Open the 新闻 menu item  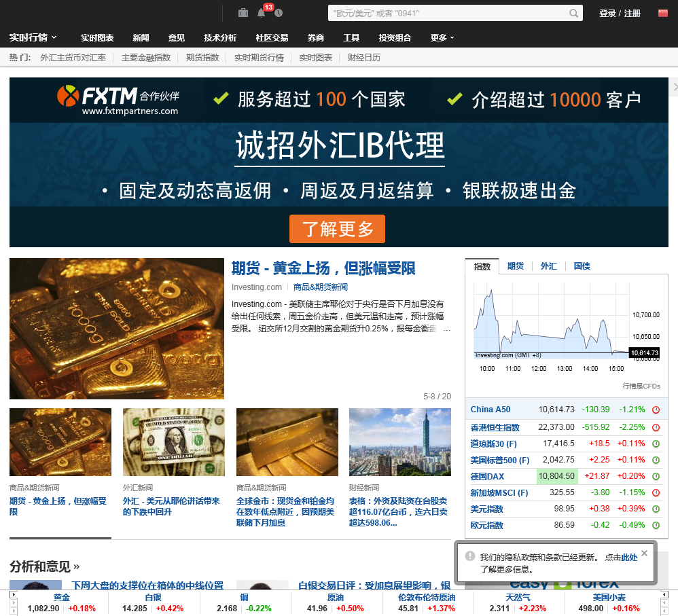tap(141, 38)
